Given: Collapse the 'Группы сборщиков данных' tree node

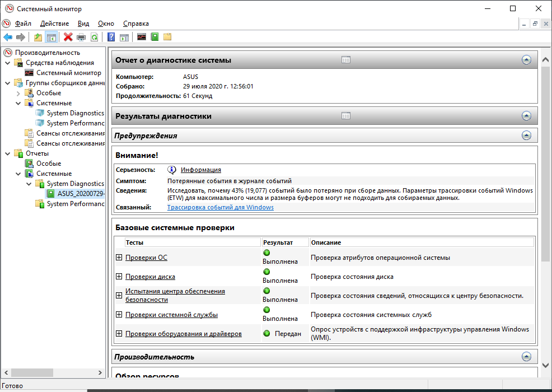Looking at the screenshot, I should [8, 83].
